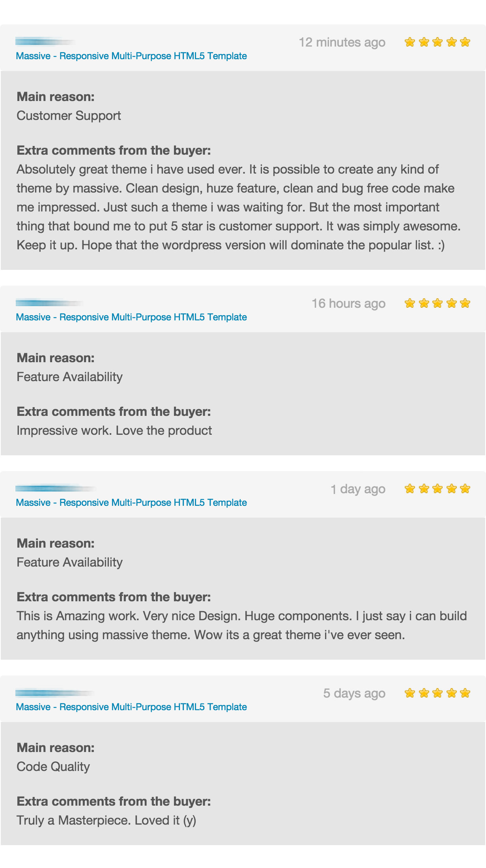Click the blurred reviewer name on the 16 hours ago review
Screen dimensions: 486x868
click(x=49, y=303)
